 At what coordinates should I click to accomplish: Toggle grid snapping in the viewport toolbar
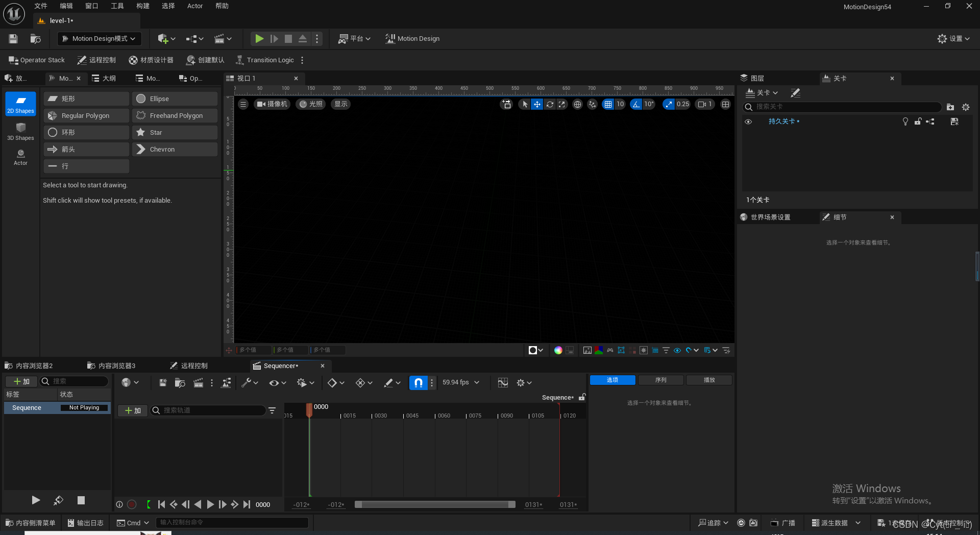pos(607,104)
